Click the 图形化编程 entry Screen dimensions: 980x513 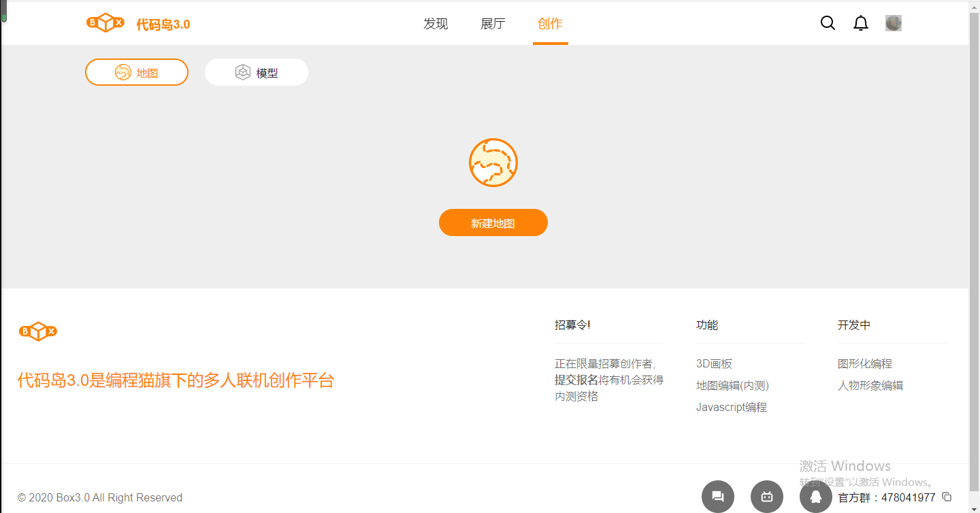(864, 364)
